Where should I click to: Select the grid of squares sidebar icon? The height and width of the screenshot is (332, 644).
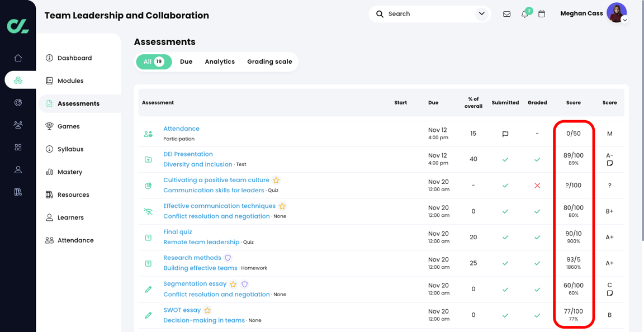(x=18, y=147)
